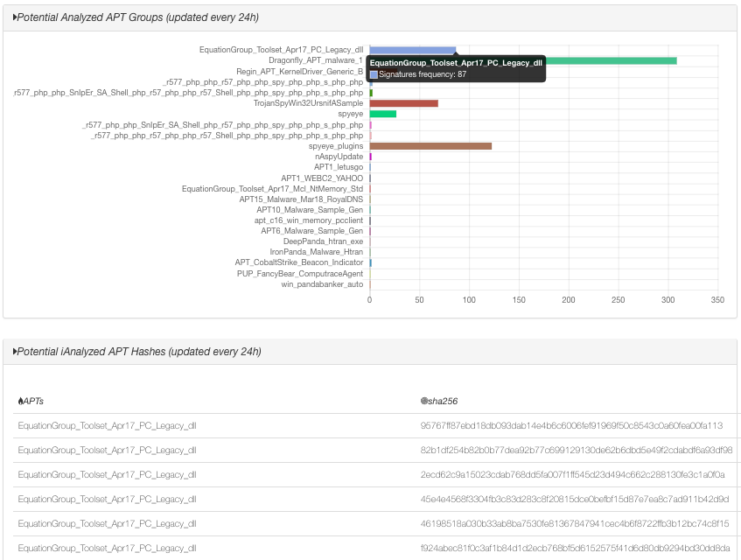Click the APT_CobaltStrike_Beacon_Indicator axis label
The width and height of the screenshot is (741, 560).
[x=298, y=262]
